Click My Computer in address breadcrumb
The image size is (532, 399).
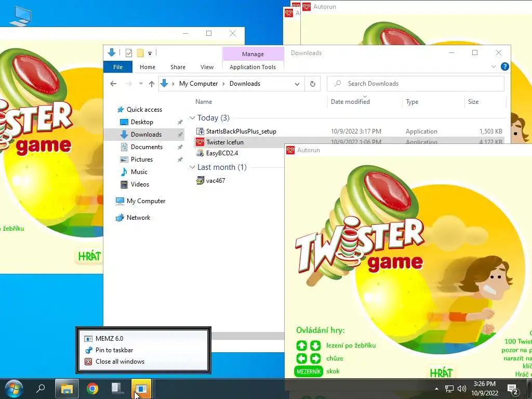click(198, 84)
